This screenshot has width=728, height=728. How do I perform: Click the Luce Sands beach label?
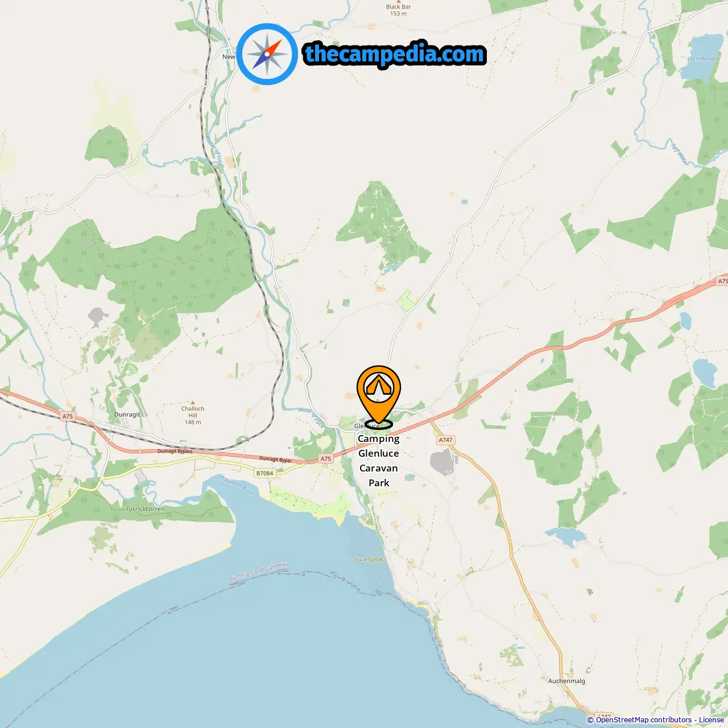coord(369,560)
